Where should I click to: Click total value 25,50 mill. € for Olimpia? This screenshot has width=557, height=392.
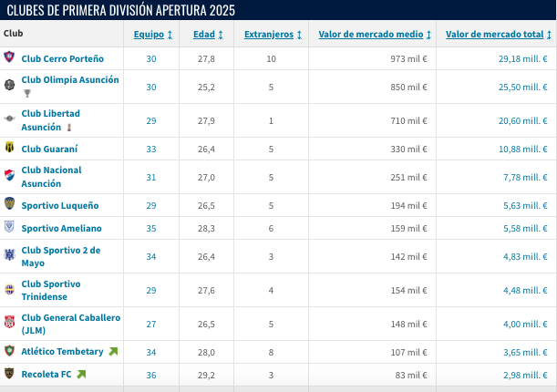tap(522, 88)
